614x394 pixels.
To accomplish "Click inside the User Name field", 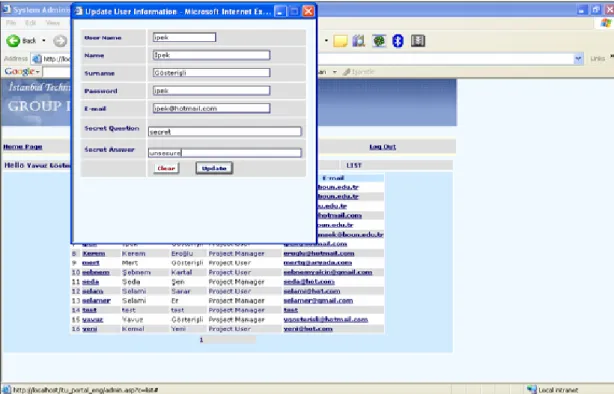I will (184, 37).
